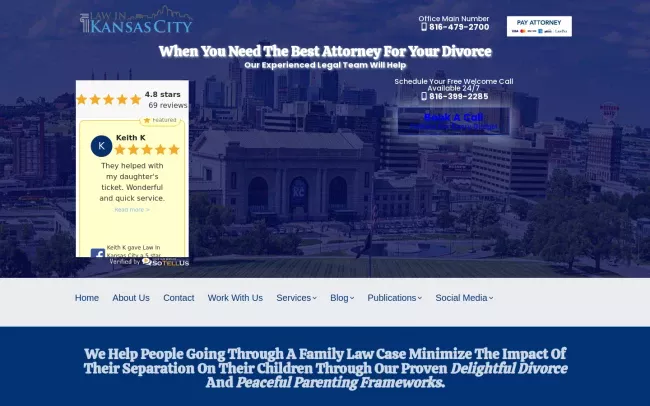Click the Law in Kansas City logo
650x406 pixels.
tap(136, 21)
